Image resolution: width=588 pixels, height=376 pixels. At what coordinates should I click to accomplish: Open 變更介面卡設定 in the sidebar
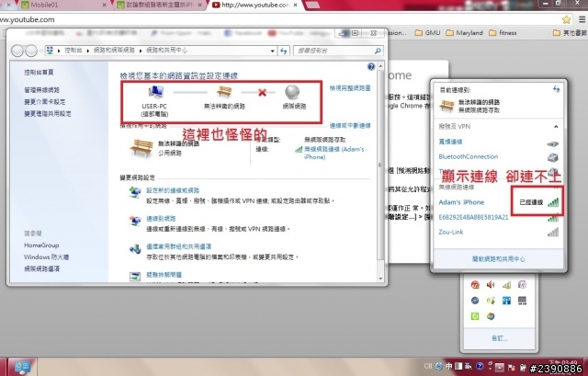(x=45, y=102)
